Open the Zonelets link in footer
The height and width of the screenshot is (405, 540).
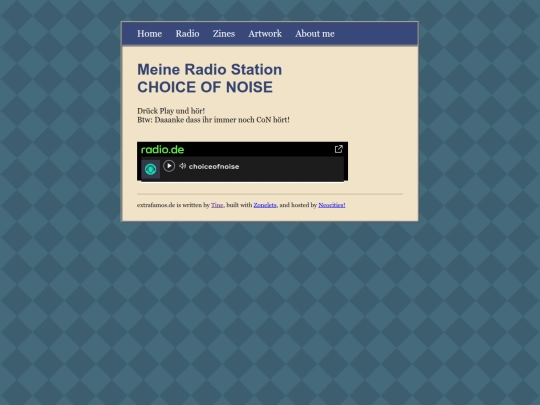(x=265, y=205)
